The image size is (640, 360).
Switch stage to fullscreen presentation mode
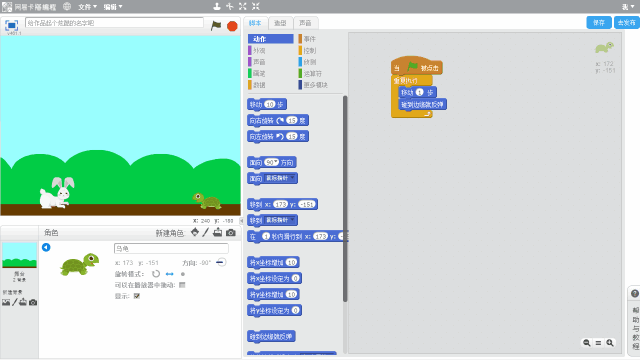coord(11,25)
